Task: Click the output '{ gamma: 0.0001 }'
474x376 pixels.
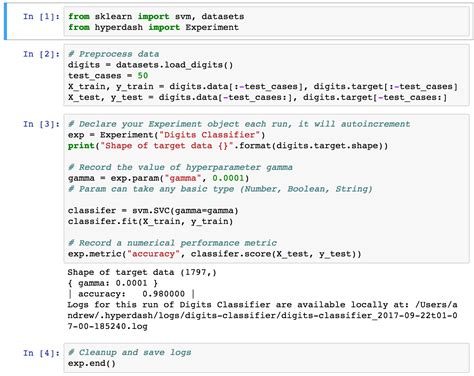Action: click(x=113, y=283)
